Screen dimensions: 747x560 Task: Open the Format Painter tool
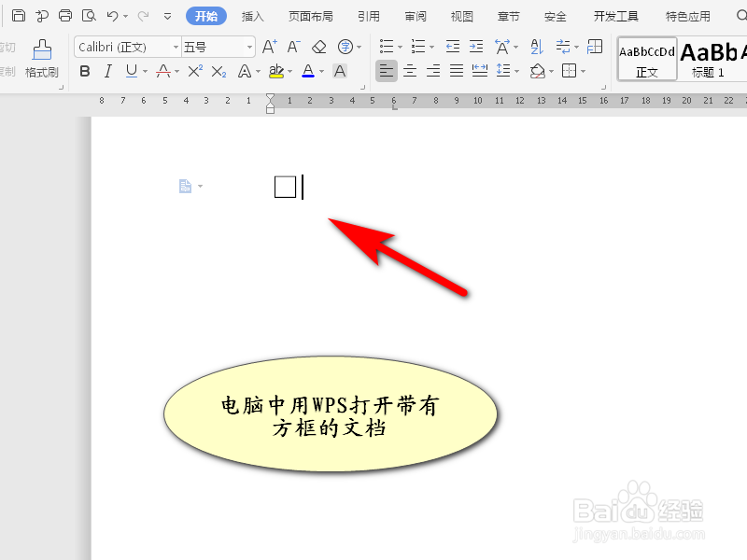click(42, 59)
